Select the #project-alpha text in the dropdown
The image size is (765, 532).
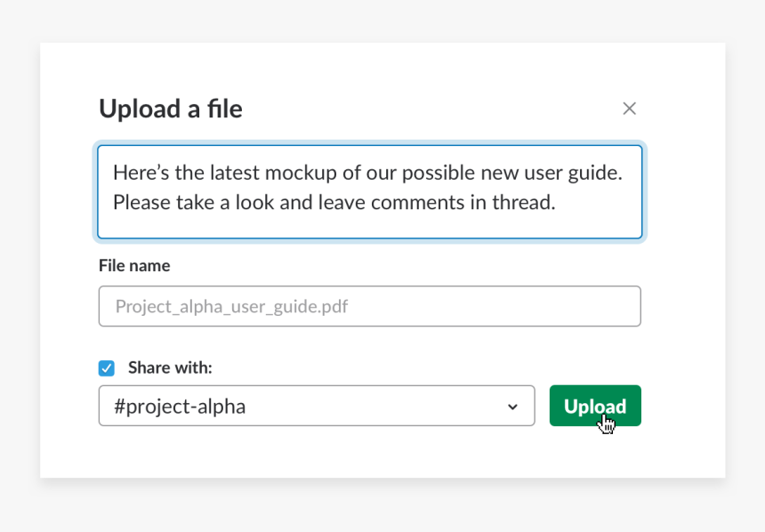pyautogui.click(x=180, y=407)
